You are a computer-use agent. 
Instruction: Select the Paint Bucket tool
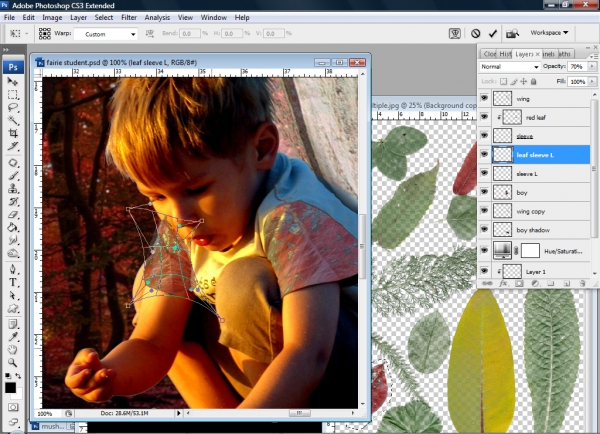[x=13, y=227]
